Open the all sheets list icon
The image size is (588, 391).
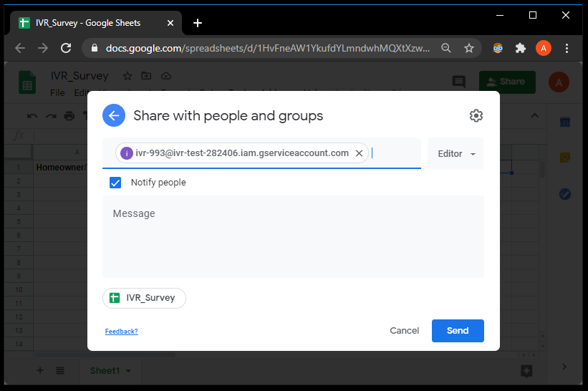[60, 370]
